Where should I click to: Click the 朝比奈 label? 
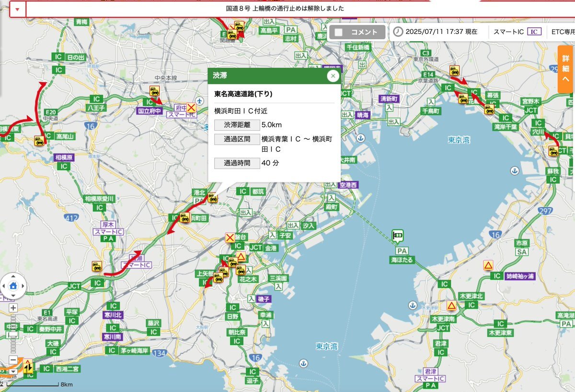pyautogui.click(x=237, y=332)
